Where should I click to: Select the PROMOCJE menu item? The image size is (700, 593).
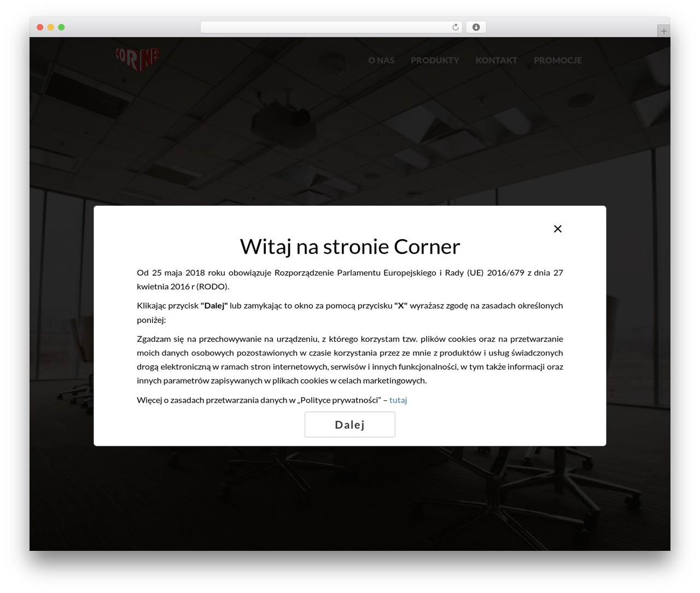pyautogui.click(x=558, y=60)
